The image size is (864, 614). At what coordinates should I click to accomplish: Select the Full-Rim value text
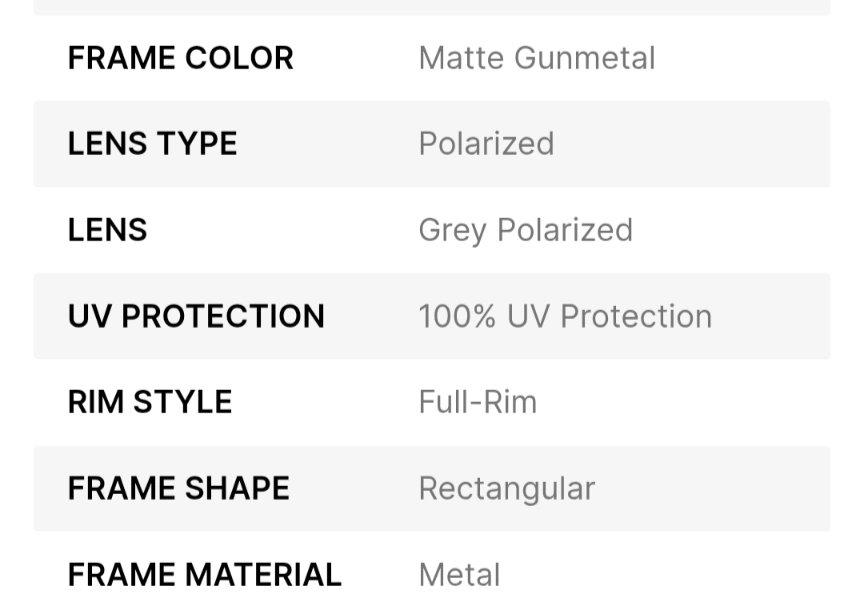pos(477,402)
